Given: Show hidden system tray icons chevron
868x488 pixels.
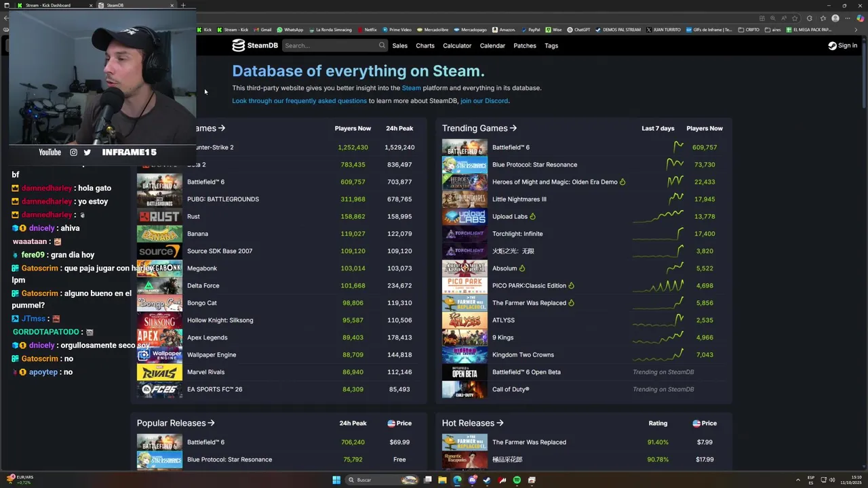Looking at the screenshot, I should pos(798,480).
